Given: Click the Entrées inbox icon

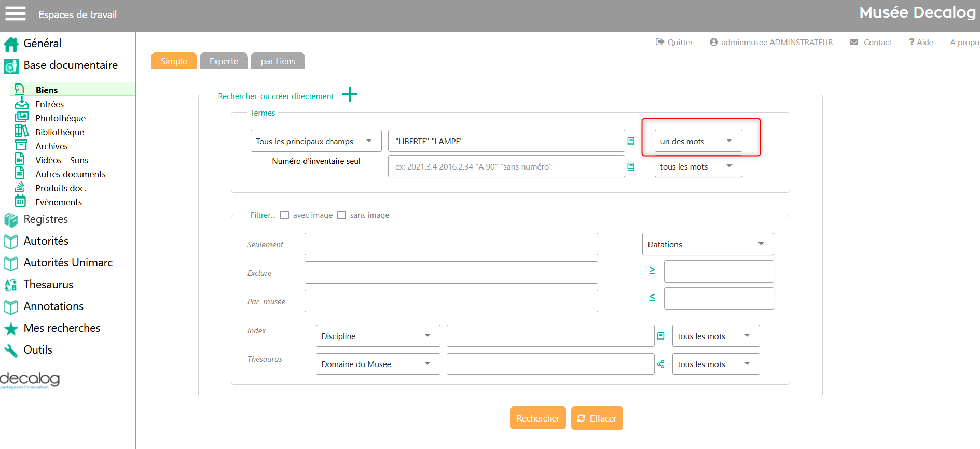Looking at the screenshot, I should (x=21, y=103).
